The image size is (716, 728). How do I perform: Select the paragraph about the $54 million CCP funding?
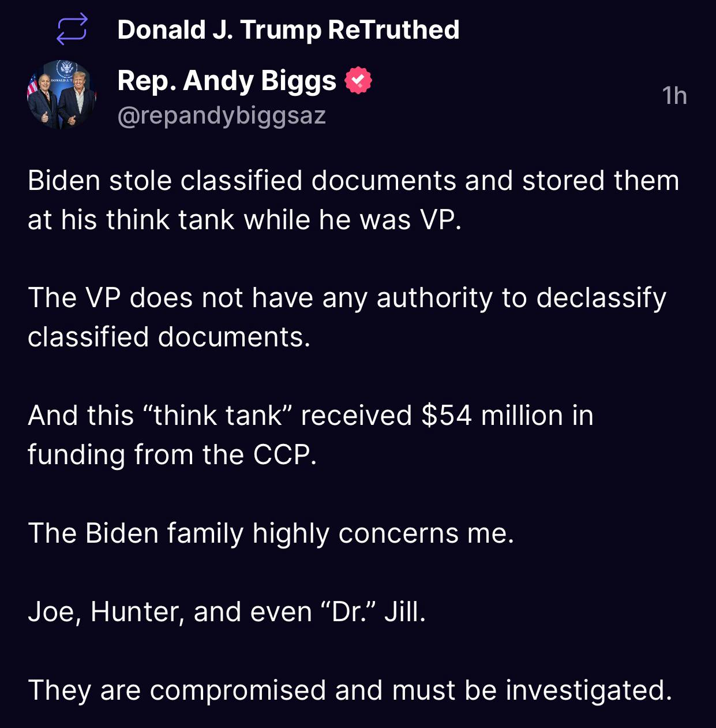point(312,433)
